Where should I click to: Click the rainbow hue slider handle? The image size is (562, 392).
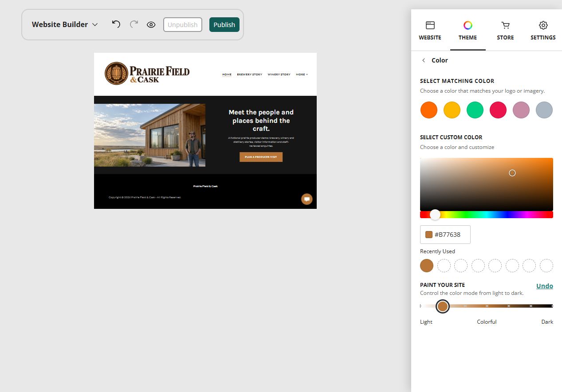coord(435,215)
